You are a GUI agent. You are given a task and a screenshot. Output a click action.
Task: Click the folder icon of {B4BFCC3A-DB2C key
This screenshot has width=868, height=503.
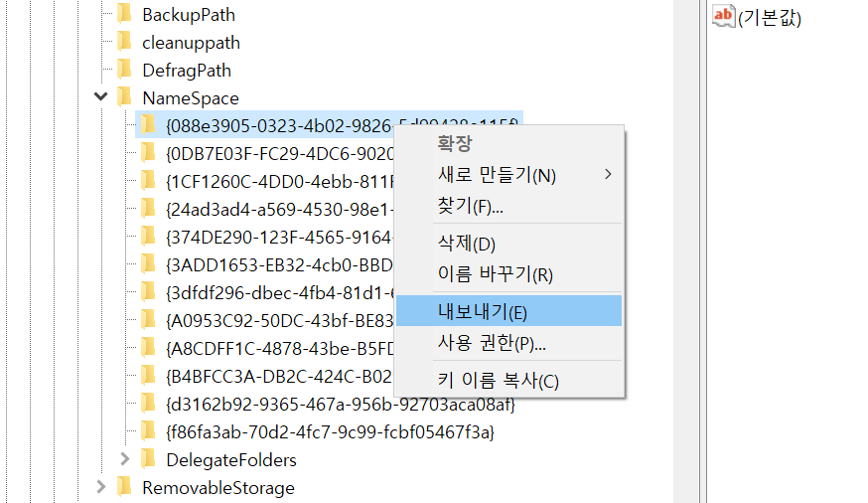[148, 375]
